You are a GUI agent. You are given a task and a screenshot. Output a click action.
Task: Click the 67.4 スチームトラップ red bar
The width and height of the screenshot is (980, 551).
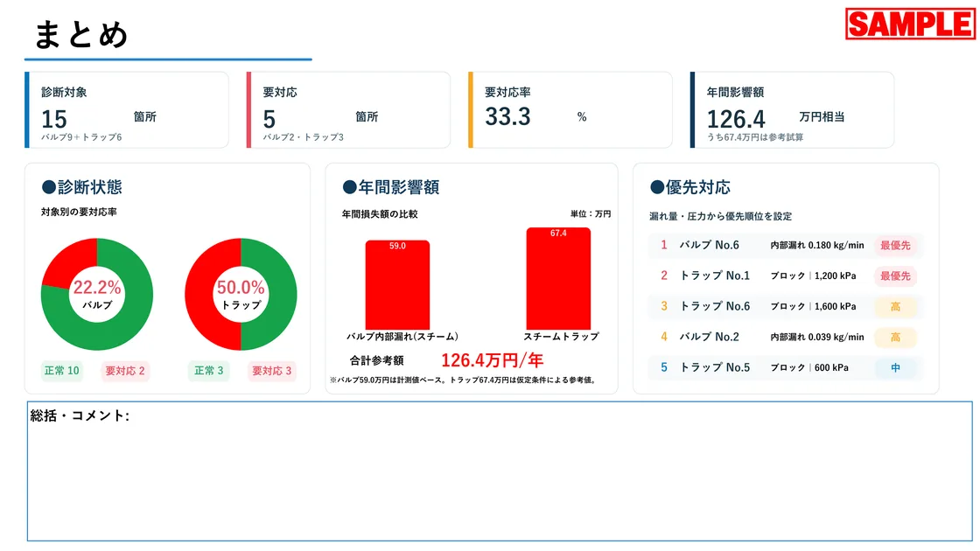(x=559, y=279)
